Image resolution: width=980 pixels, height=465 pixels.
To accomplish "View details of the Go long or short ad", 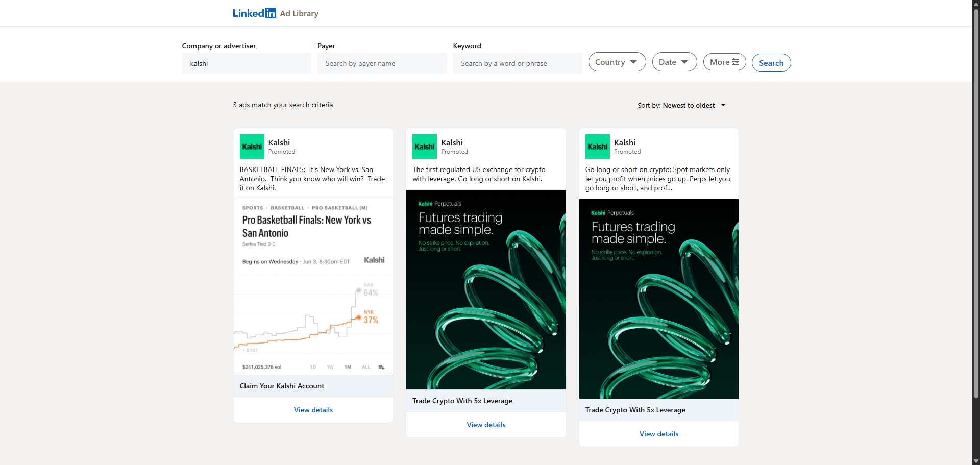I will coord(659,434).
